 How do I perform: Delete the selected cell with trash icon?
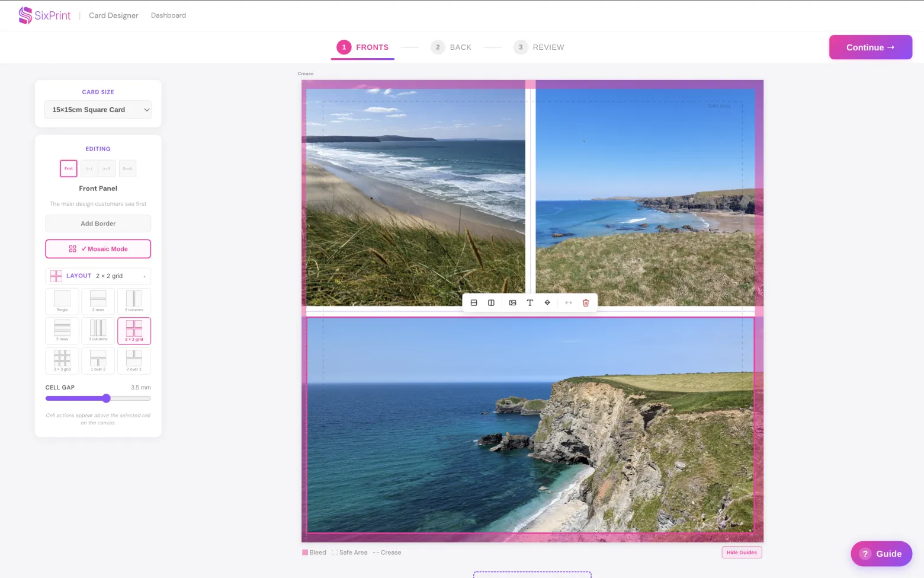click(586, 303)
